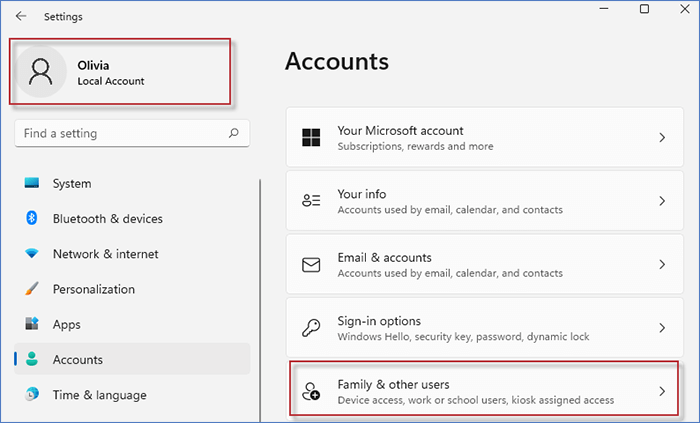Expand Your info chevron arrow
Viewport: 700px width, 423px height.
click(661, 201)
